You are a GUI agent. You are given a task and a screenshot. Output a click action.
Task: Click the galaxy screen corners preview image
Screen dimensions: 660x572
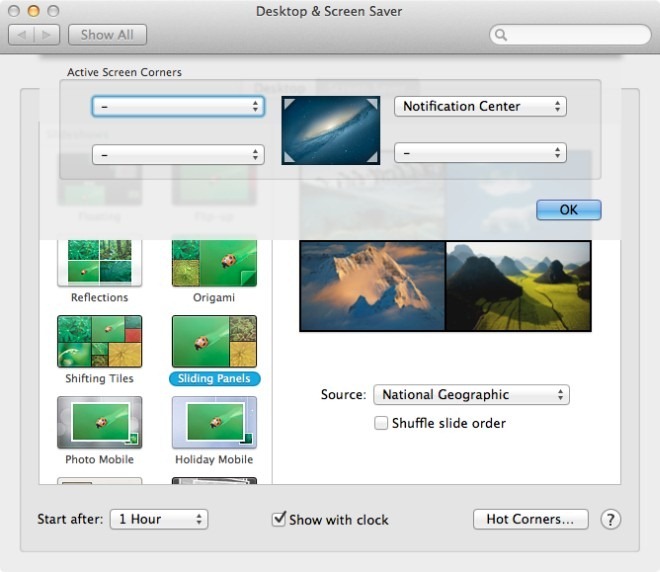point(331,130)
